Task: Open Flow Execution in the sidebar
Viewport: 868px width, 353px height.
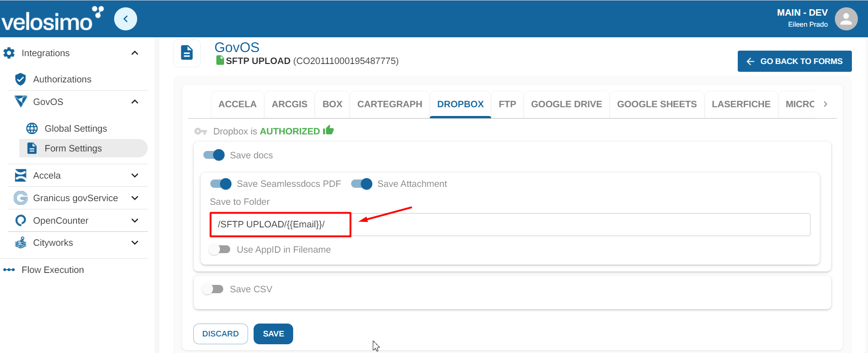Action: click(52, 270)
